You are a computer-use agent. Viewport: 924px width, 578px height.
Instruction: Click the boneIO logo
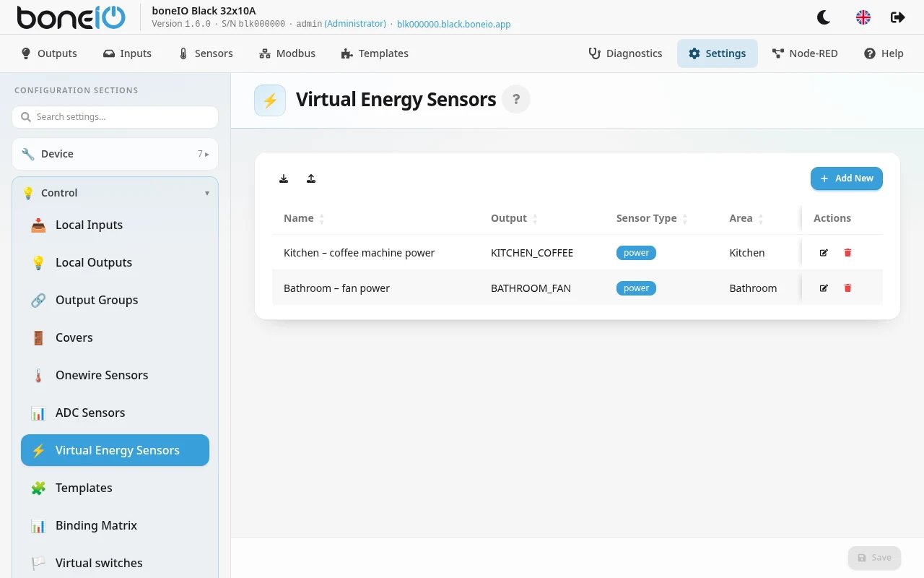[71, 17]
